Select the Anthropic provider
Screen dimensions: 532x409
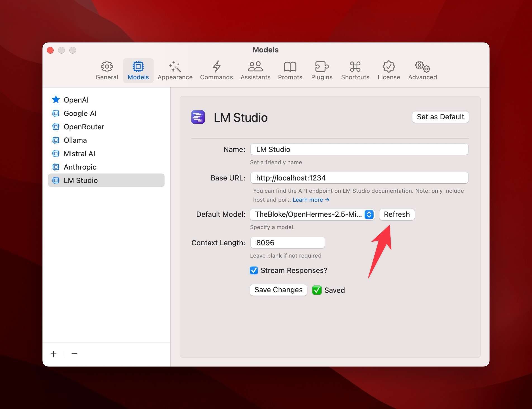click(106, 167)
